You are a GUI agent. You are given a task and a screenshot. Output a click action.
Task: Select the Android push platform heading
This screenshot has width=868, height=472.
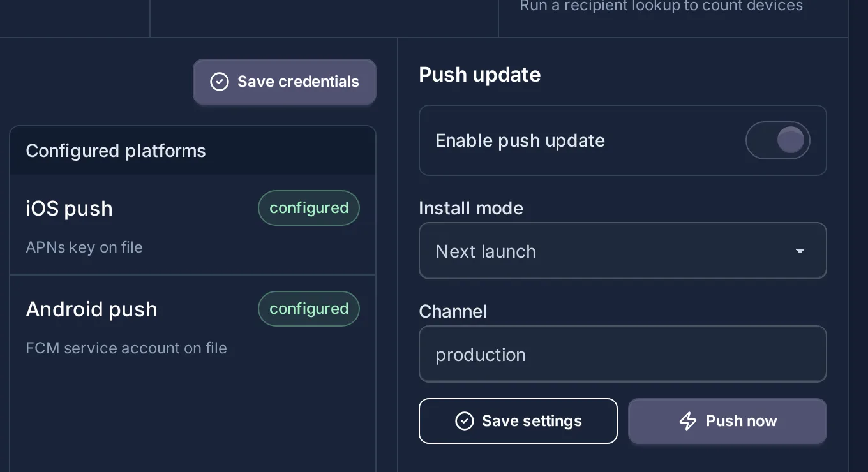pos(91,309)
